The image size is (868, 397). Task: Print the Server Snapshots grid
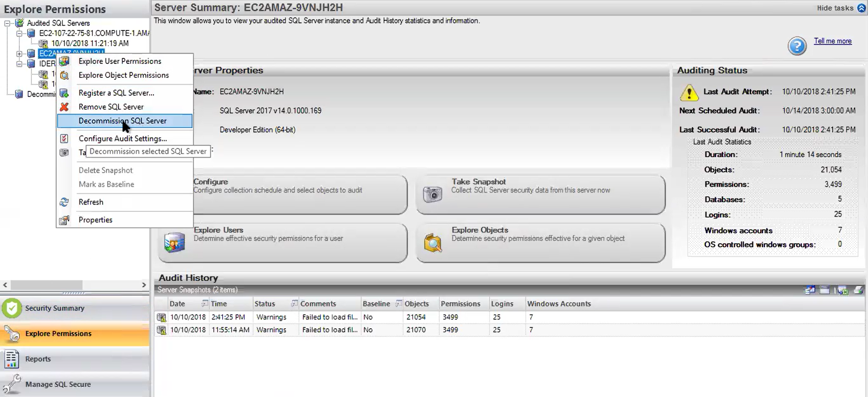[858, 290]
